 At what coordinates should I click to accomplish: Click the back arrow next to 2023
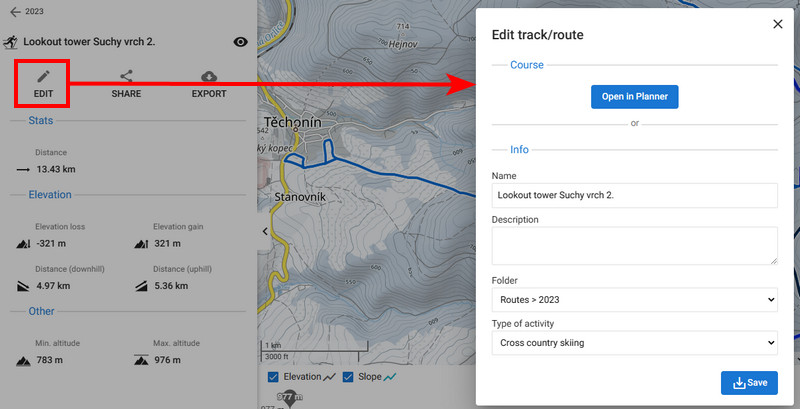coord(14,13)
